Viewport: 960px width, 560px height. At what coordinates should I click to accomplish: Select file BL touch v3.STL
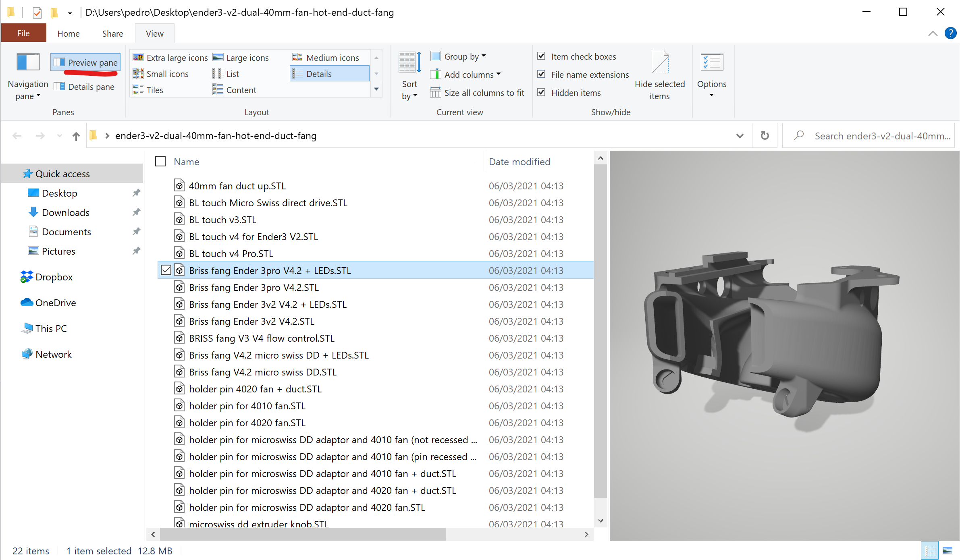tap(222, 220)
